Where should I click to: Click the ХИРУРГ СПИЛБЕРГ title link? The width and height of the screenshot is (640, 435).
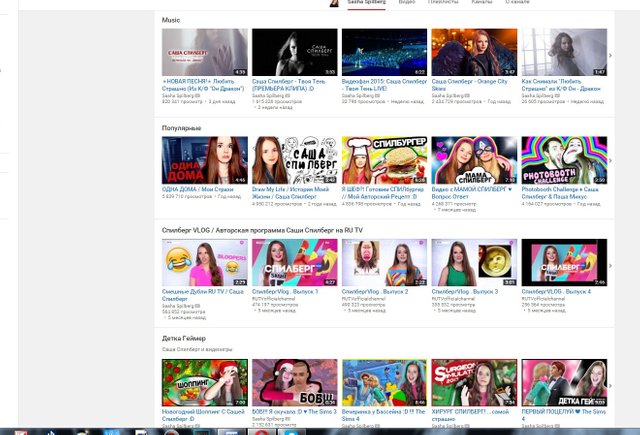470,415
